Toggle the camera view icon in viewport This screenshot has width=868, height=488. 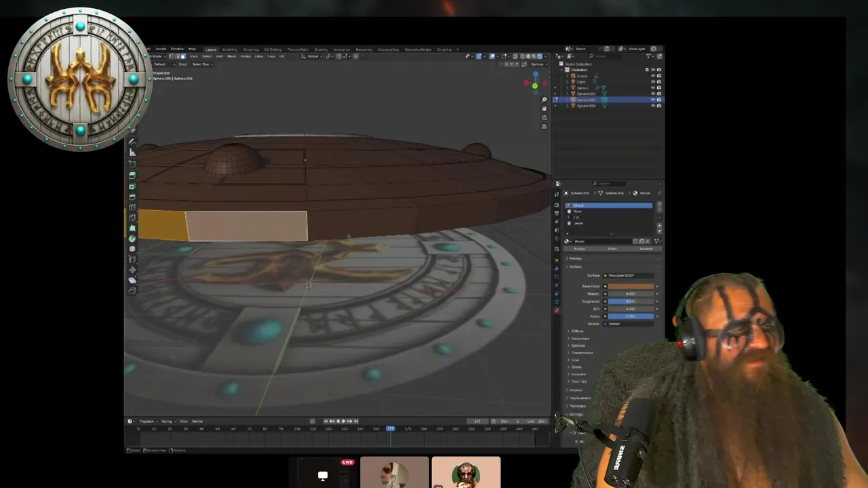coord(544,118)
